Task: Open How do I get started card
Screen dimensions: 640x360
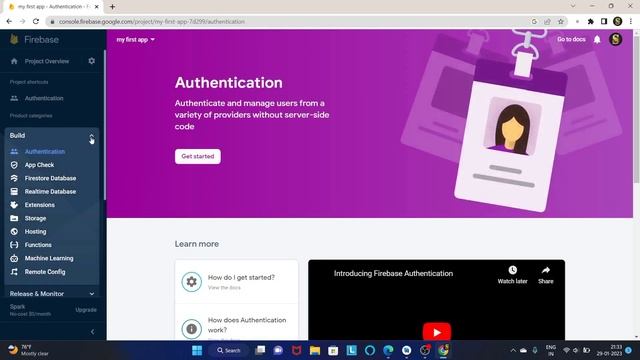Action: (x=237, y=282)
